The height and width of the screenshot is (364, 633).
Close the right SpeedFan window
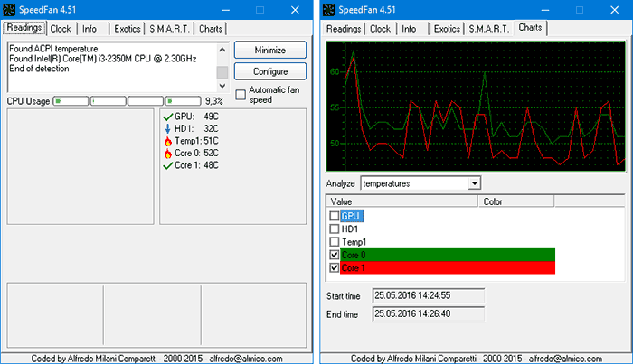pyautogui.click(x=614, y=10)
